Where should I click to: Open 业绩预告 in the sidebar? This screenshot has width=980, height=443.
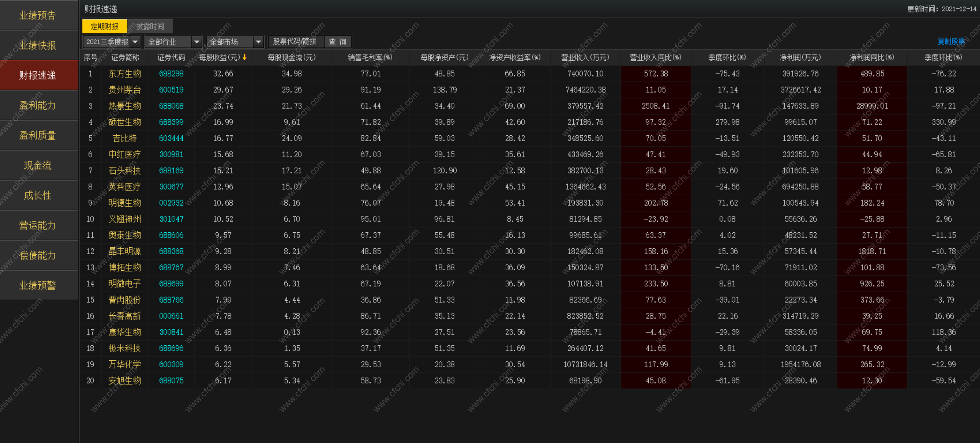click(38, 15)
